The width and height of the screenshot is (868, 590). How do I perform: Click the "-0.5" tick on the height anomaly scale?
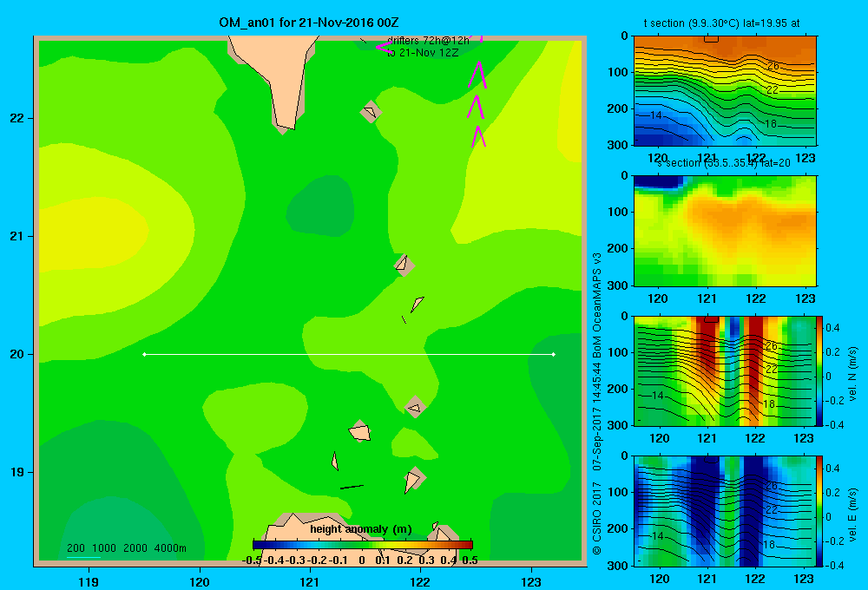[252, 560]
